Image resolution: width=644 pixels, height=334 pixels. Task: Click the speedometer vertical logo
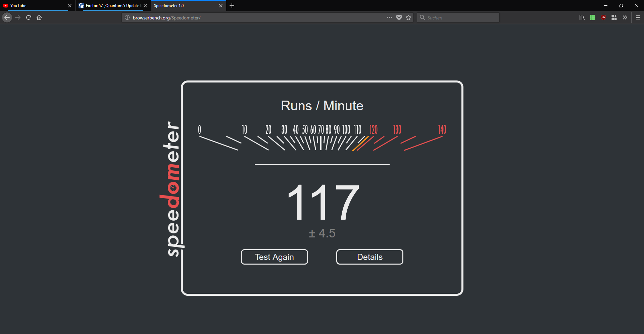click(172, 189)
